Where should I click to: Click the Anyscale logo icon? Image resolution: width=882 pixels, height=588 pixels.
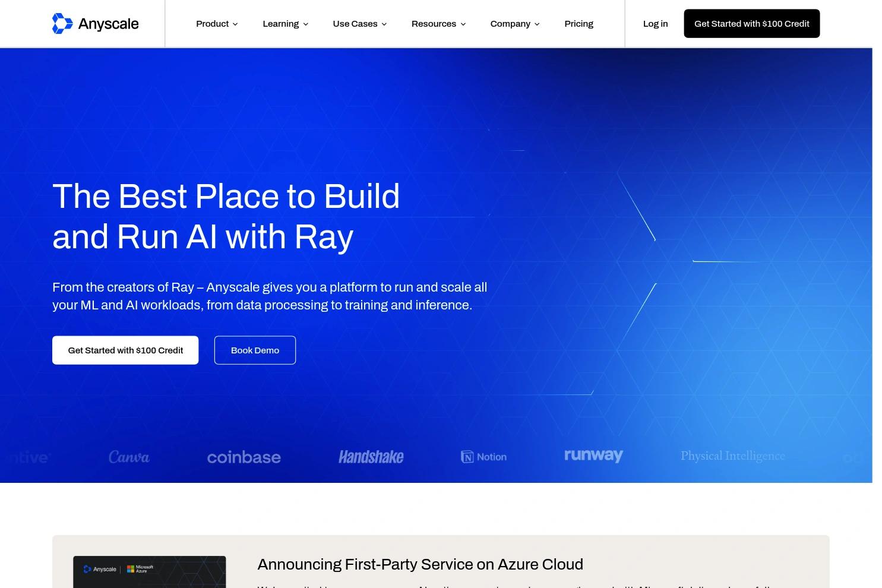pos(62,24)
